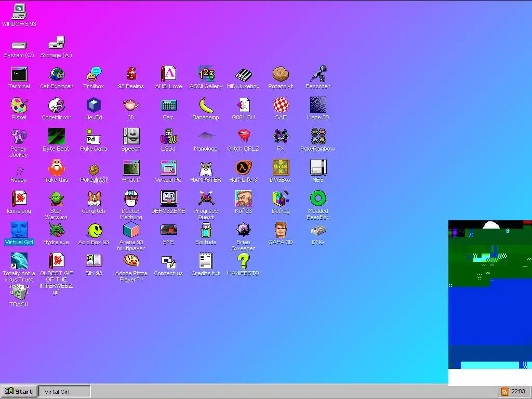
Task: Launch Virtual PC icon
Action: (169, 168)
